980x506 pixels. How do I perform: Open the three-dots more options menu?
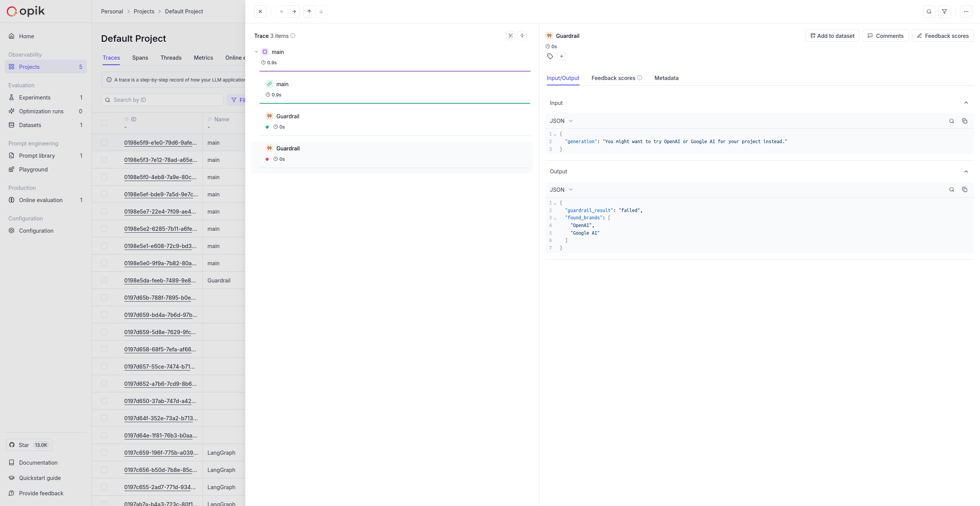tap(966, 11)
